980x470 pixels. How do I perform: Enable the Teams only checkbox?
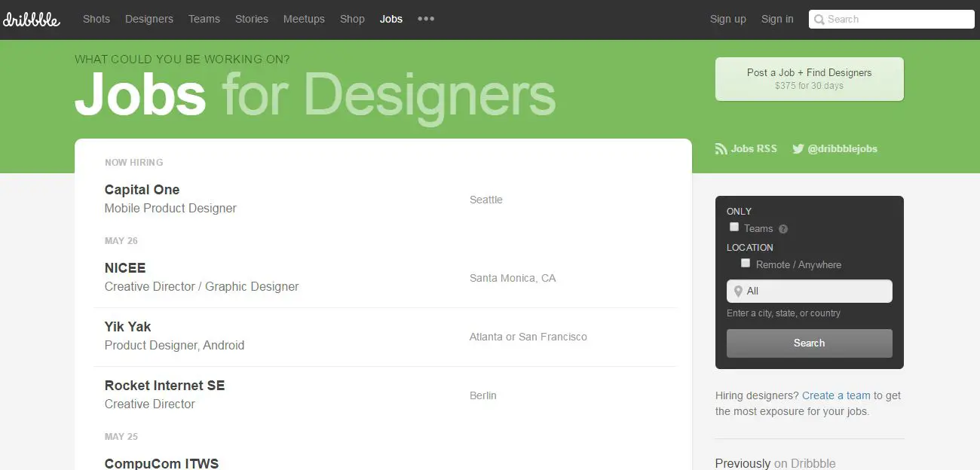(734, 227)
